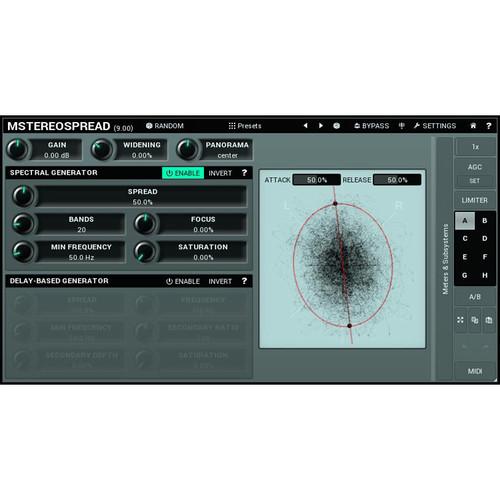Click the WIDENING knob

pyautogui.click(x=102, y=150)
